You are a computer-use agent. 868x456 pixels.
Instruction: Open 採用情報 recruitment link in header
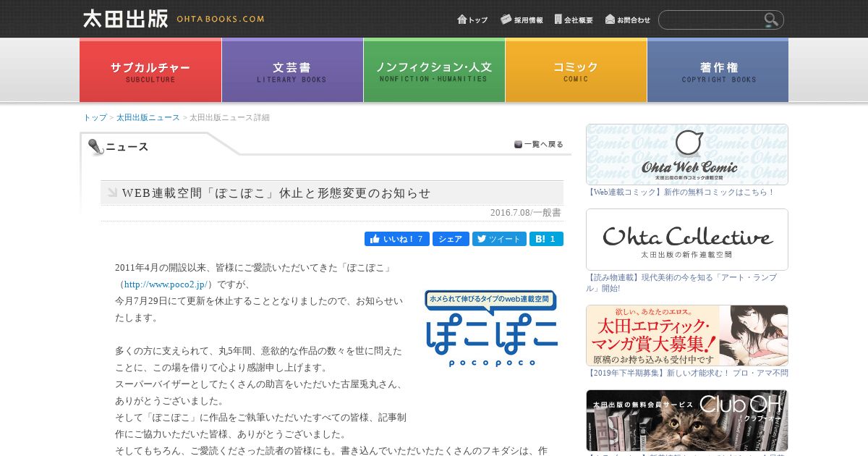click(x=522, y=20)
